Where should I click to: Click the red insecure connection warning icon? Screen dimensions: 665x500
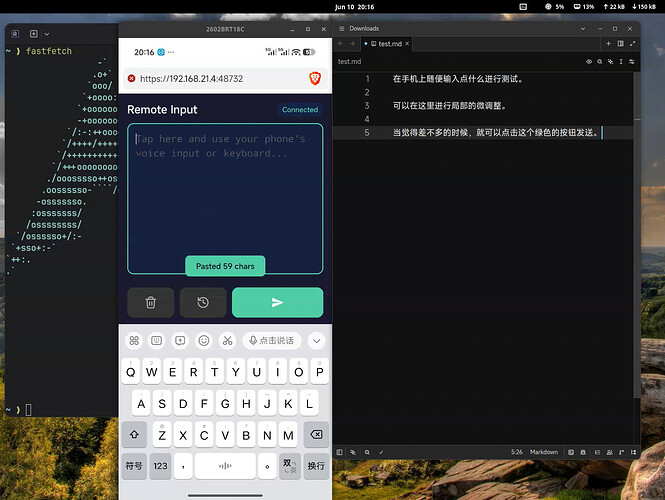pyautogui.click(x=131, y=78)
